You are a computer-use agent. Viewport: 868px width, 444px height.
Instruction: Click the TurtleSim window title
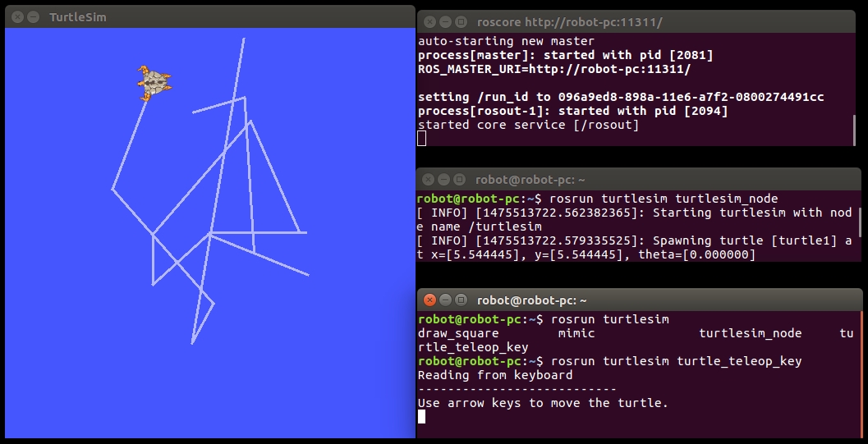click(78, 17)
